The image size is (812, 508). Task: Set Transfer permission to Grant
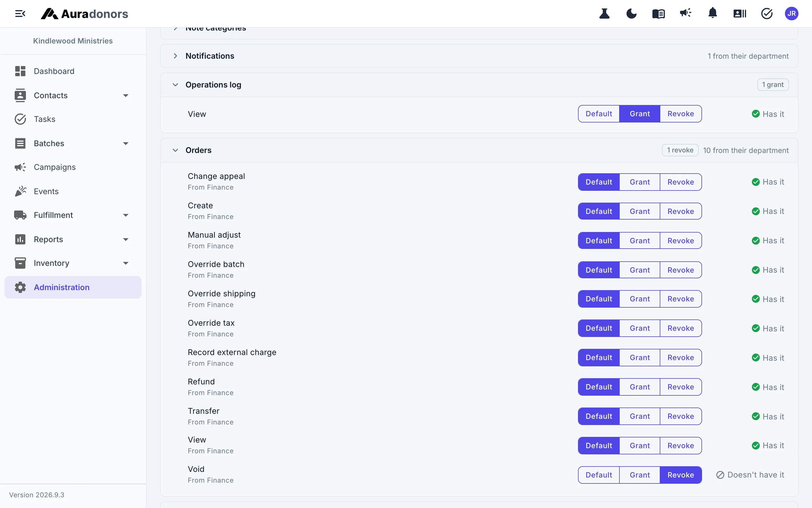click(639, 416)
